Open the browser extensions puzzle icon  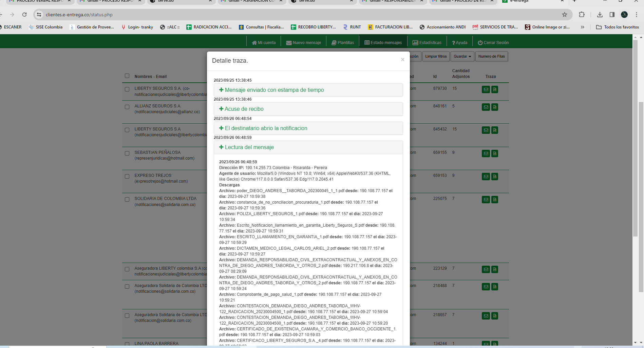(x=582, y=15)
